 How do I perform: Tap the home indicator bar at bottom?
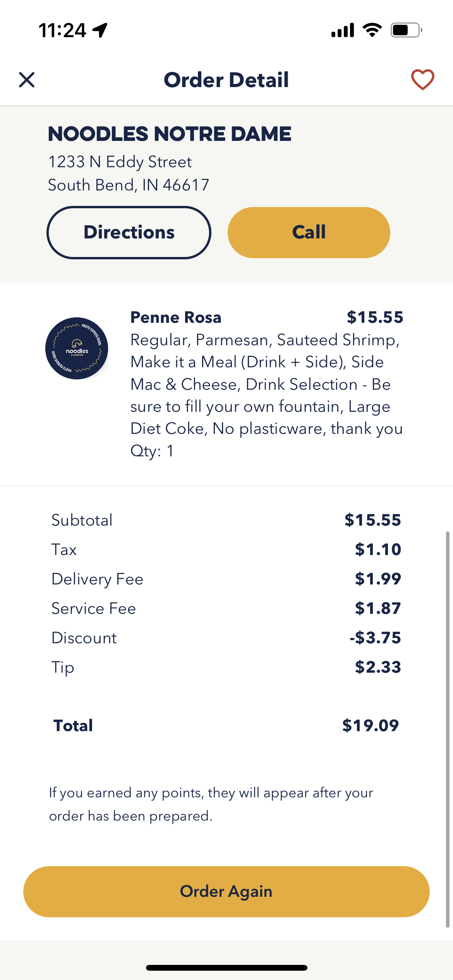coord(226,968)
